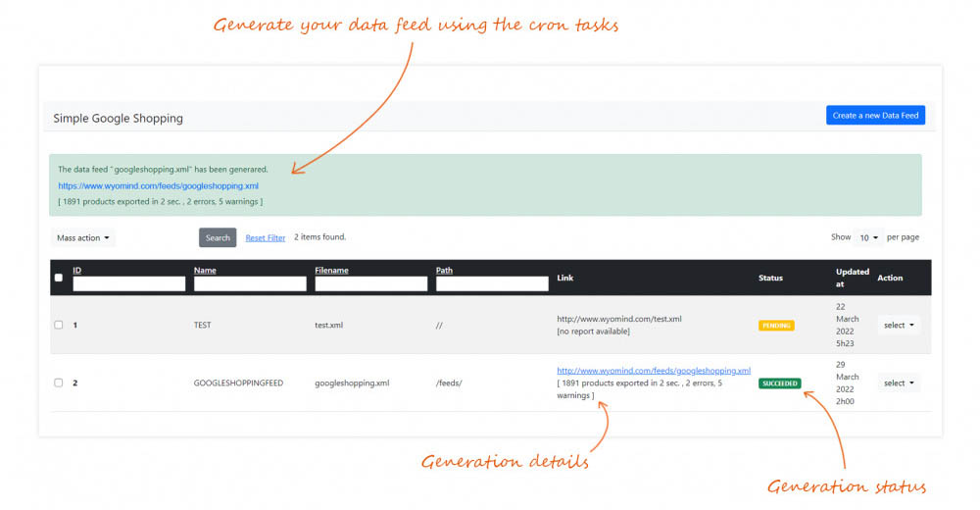
Task: Sort by the Filename column header
Action: 331,271
